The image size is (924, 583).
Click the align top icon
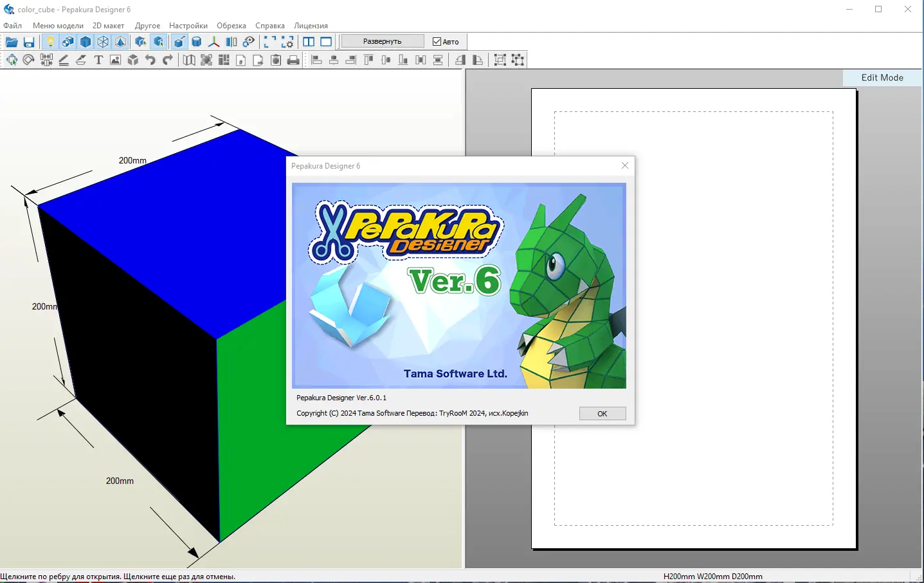(x=368, y=60)
